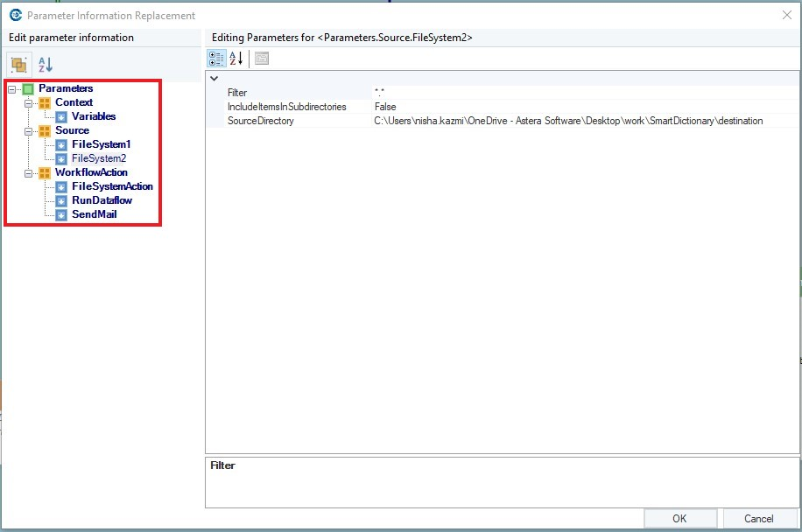The image size is (802, 532).
Task: Select the RunDataflow tree item
Action: 102,200
